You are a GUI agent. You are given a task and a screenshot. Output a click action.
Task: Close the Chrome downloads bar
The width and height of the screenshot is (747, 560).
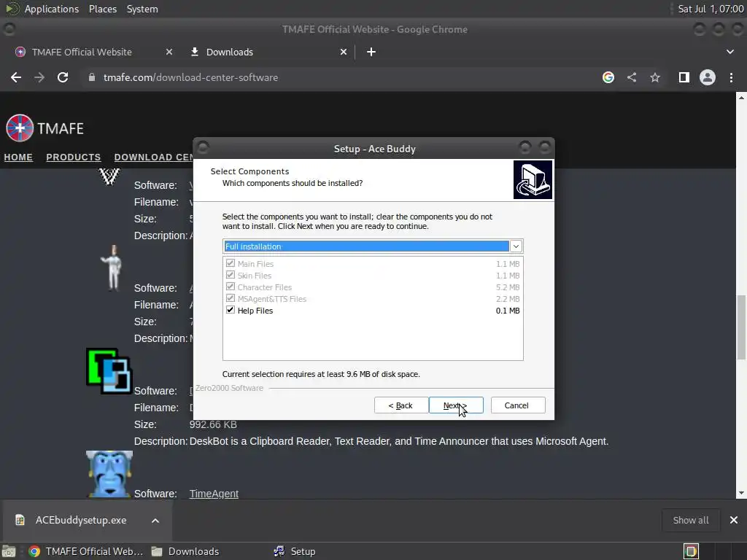(x=734, y=520)
